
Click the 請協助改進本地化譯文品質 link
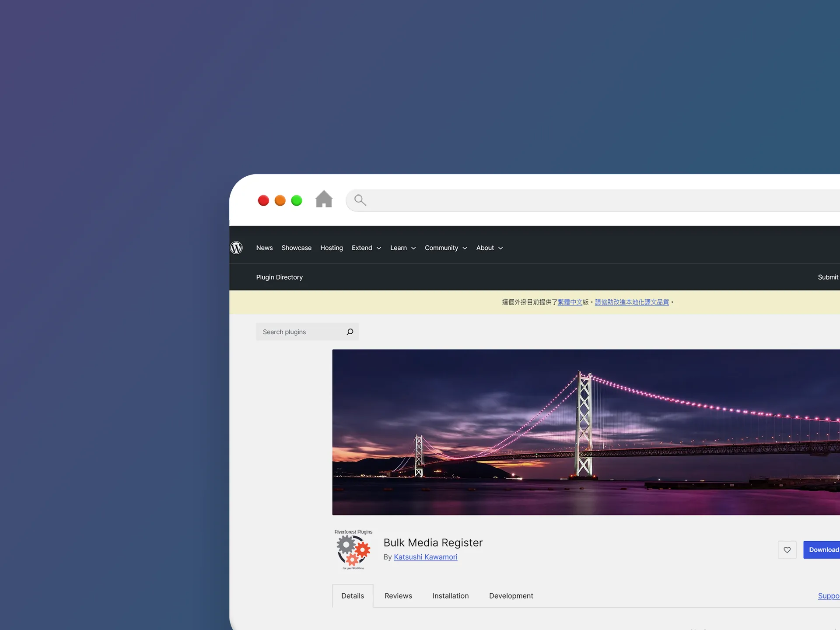[x=632, y=302]
